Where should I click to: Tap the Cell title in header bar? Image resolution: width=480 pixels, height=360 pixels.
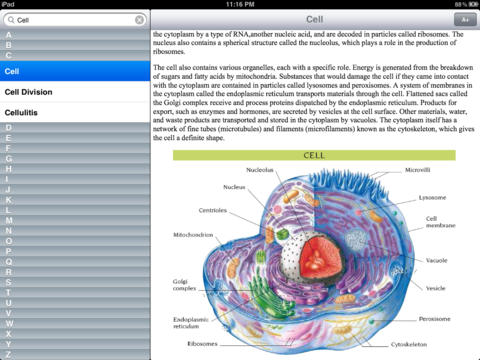point(314,19)
